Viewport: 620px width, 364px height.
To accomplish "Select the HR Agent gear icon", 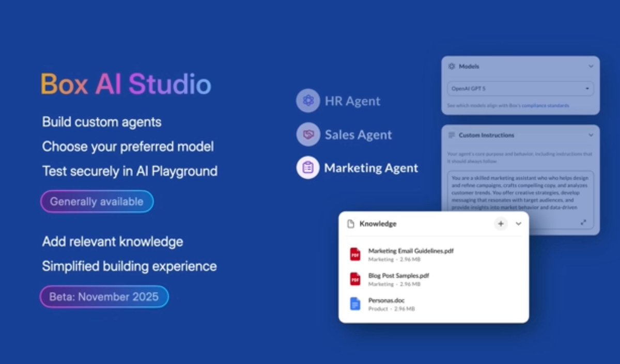I will [307, 101].
